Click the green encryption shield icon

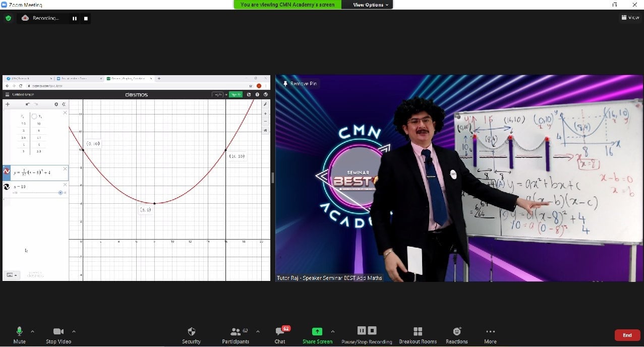point(8,18)
